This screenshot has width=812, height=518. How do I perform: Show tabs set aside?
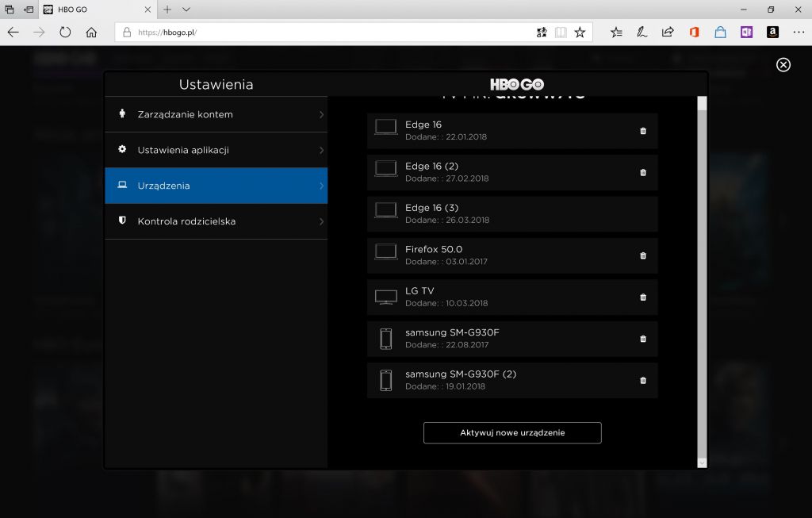pos(10,10)
